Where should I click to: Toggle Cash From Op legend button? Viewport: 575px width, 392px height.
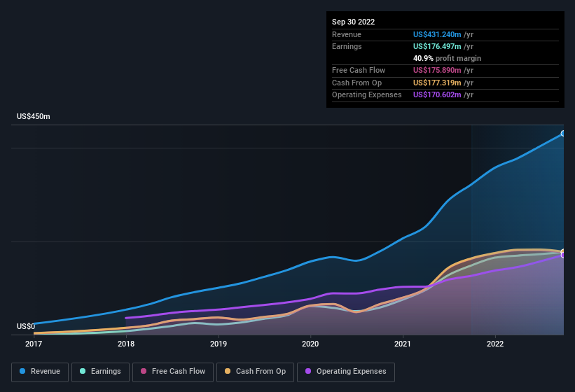coord(255,372)
